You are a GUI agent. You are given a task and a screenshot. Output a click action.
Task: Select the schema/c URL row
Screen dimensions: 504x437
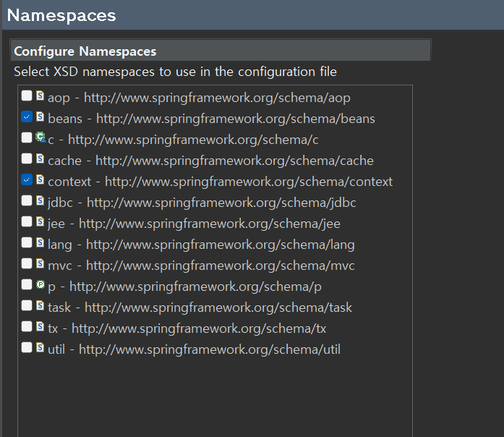pyautogui.click(x=183, y=140)
